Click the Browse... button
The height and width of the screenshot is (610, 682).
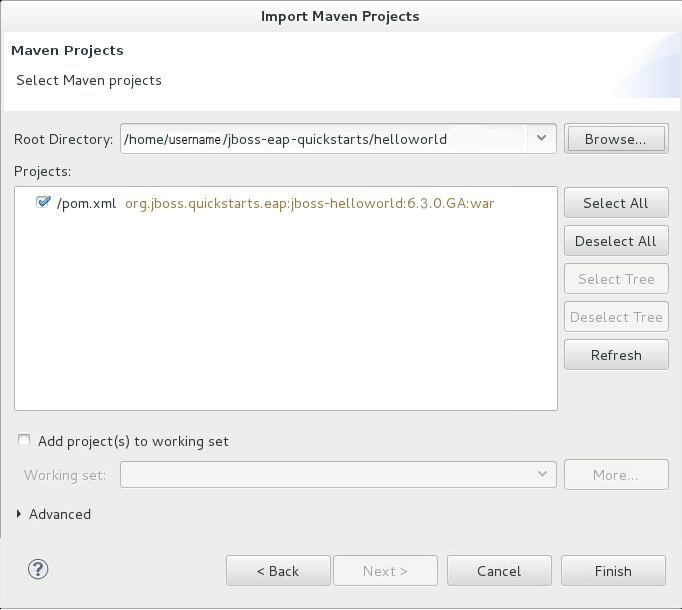tap(615, 139)
